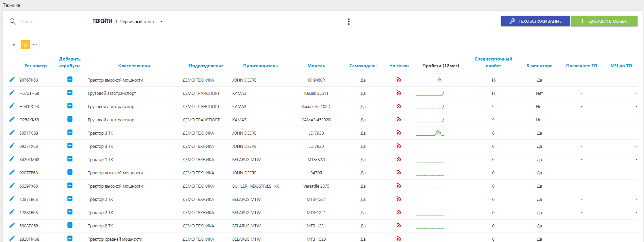Screen dimensions: 644x242
Task: Sort by Рег.номер column header
Action: (x=35, y=66)
